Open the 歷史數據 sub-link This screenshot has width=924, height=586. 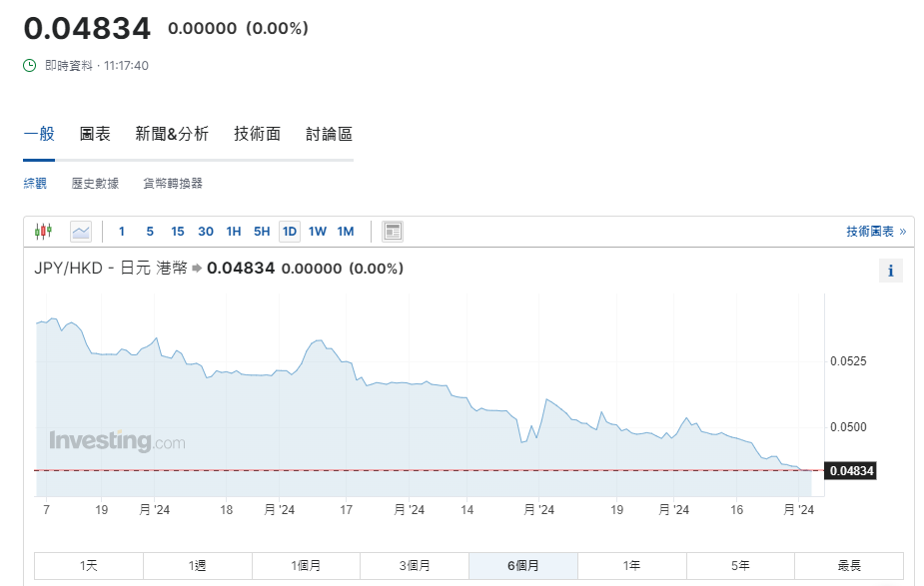coord(95,184)
